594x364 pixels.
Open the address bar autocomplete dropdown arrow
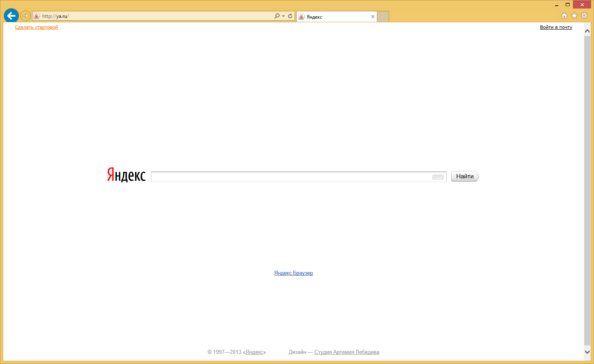(283, 16)
